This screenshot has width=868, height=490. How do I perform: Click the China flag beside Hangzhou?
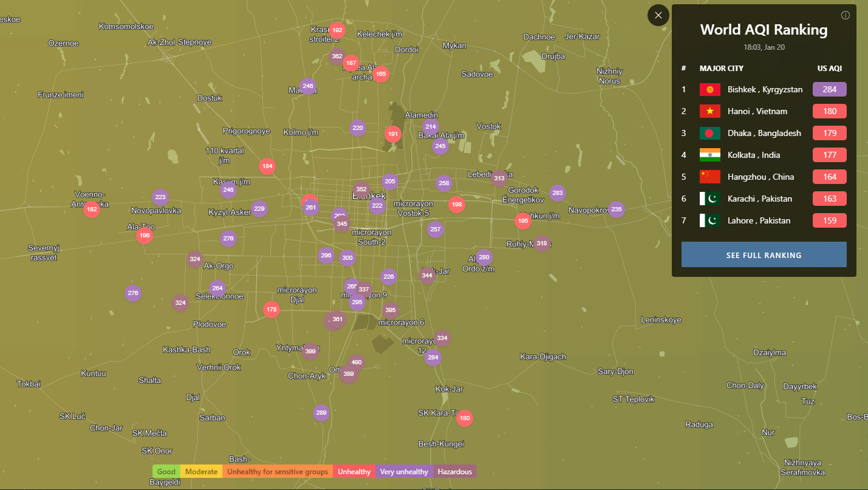pos(709,177)
